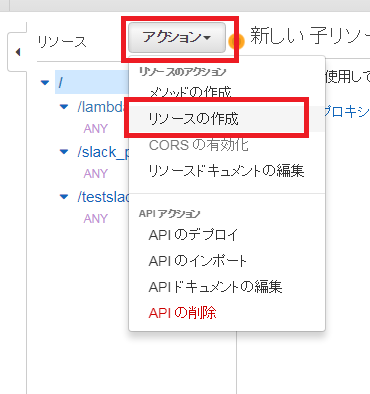Collapse the /lambda resource arrow
This screenshot has height=394, width=370.
(64, 107)
